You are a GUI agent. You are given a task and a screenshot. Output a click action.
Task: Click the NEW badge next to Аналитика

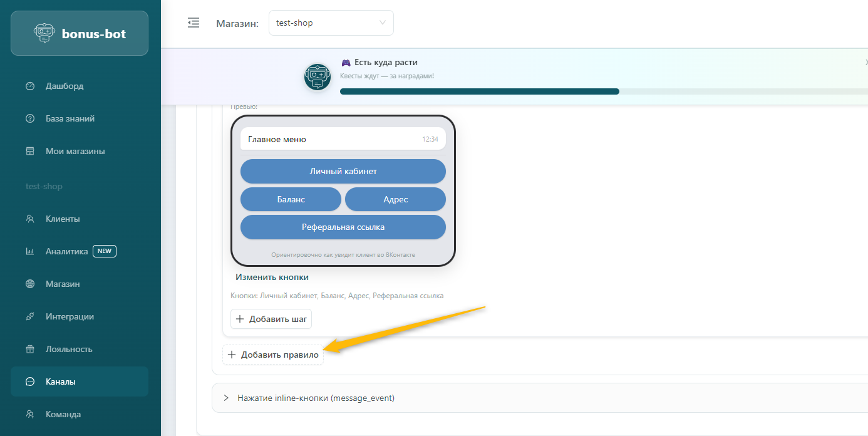[105, 251]
